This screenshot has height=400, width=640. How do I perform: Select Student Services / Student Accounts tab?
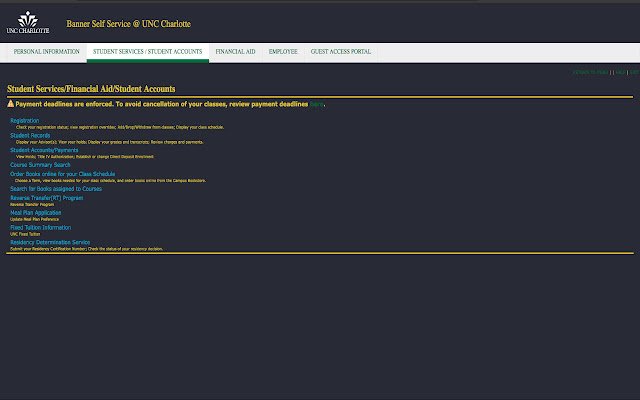[147, 52]
